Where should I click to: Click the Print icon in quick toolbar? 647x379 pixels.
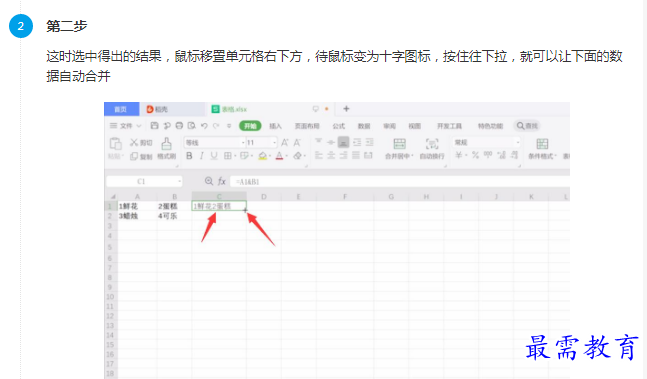click(179, 125)
